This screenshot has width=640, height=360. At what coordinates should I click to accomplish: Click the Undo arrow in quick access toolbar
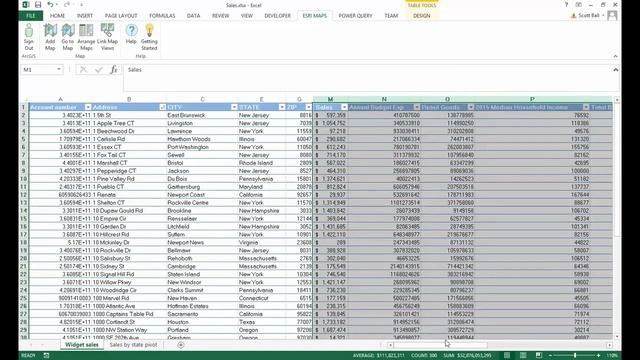(x=50, y=5)
